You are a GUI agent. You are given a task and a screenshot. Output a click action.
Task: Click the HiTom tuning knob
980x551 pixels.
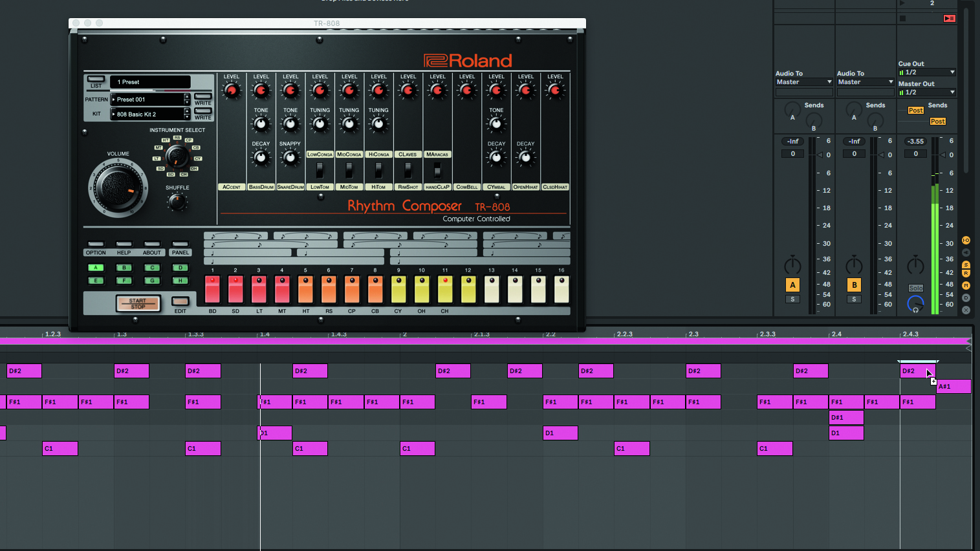tap(379, 124)
